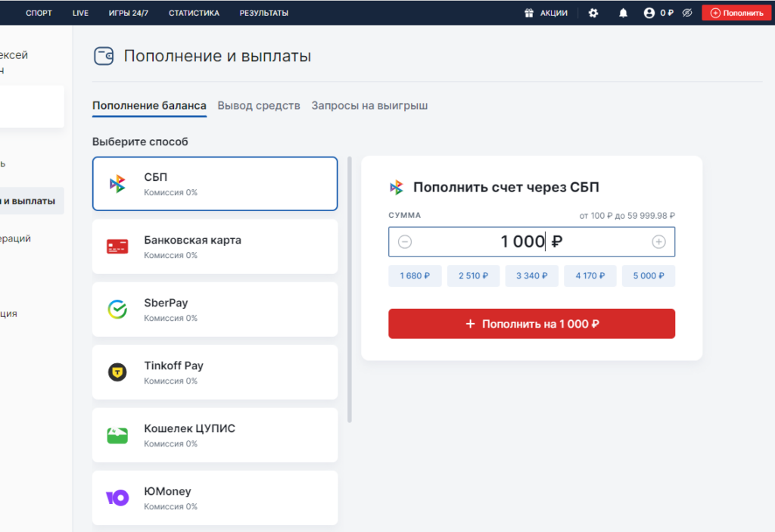The image size is (775, 532).
Task: Click the Tinkoff shield logo
Action: pyautogui.click(x=117, y=372)
